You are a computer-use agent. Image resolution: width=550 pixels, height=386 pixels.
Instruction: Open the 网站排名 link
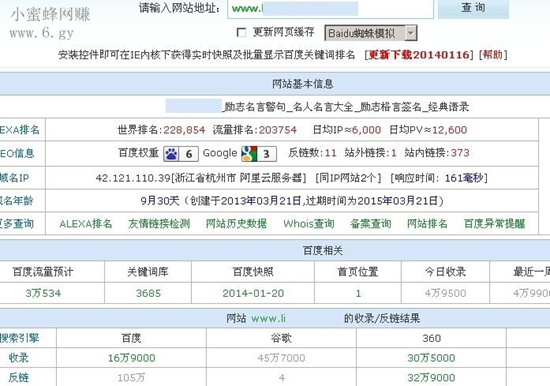427,224
